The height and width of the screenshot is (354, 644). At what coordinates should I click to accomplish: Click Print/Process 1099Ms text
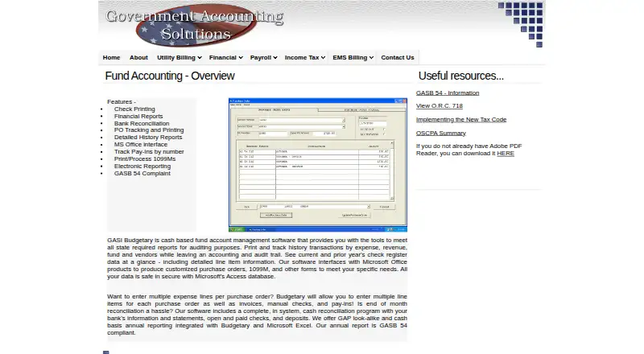click(x=145, y=159)
